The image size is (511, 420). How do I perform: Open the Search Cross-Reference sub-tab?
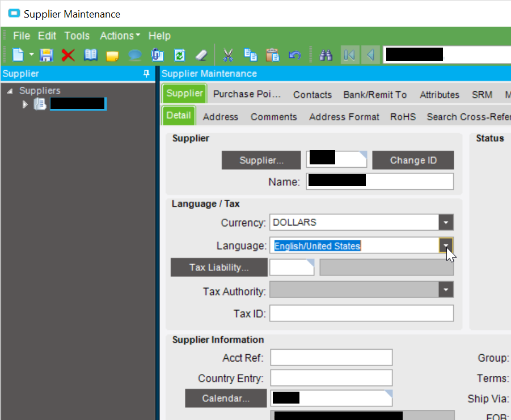point(468,117)
